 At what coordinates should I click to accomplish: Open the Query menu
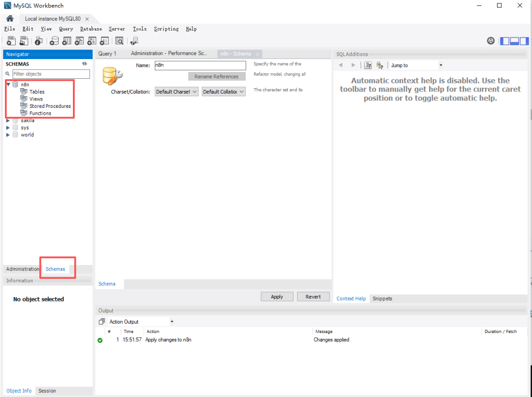pyautogui.click(x=66, y=29)
